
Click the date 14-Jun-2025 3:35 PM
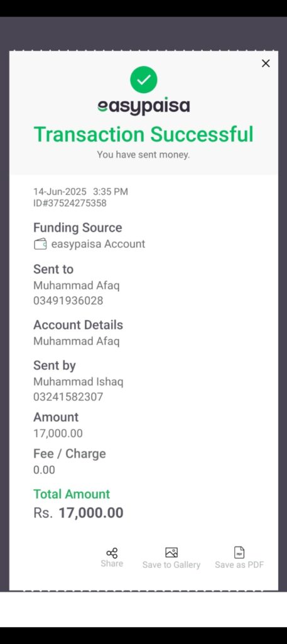point(80,191)
